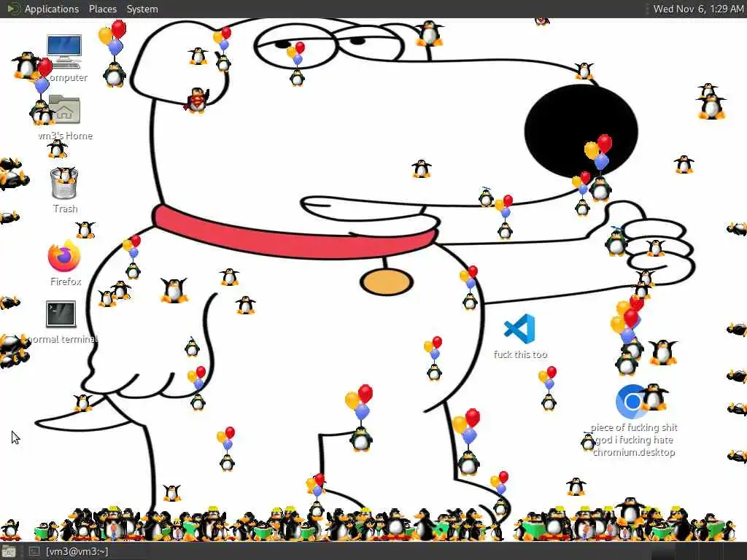Launch the normal terminal desktop icon
The image size is (747, 560).
[61, 314]
